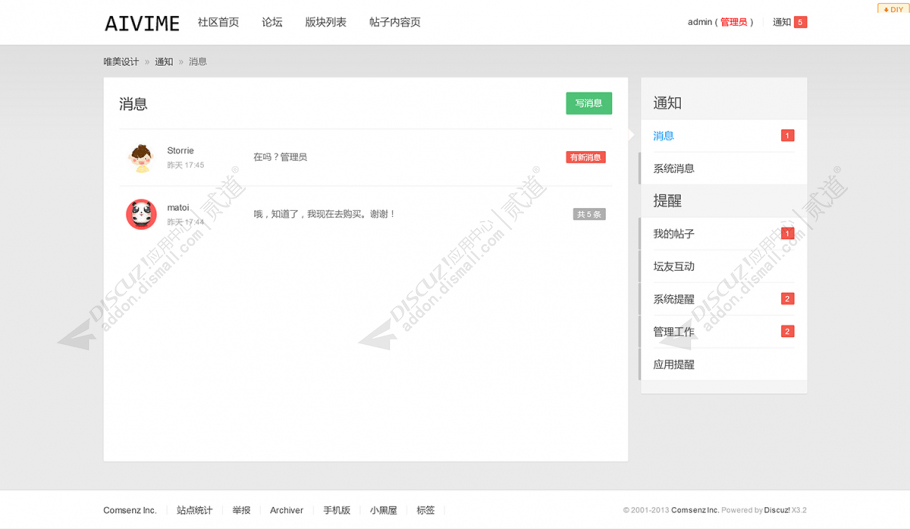Click the red badge beside sidebar 消息
Viewport: 910px width, 529px height.
[x=787, y=136]
